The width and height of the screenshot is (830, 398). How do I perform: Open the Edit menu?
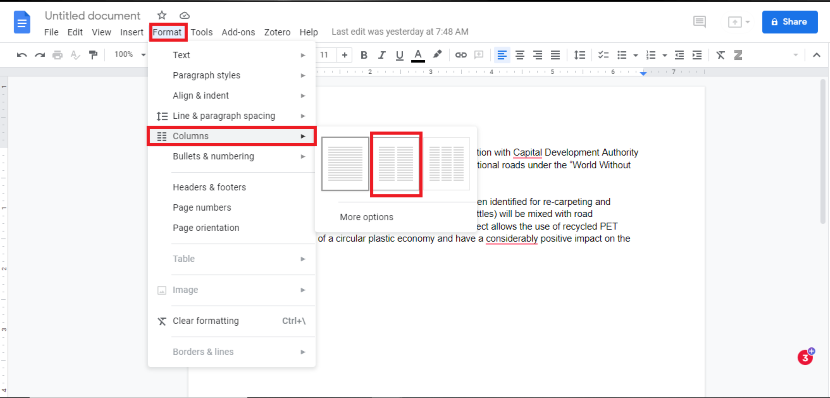coord(75,32)
